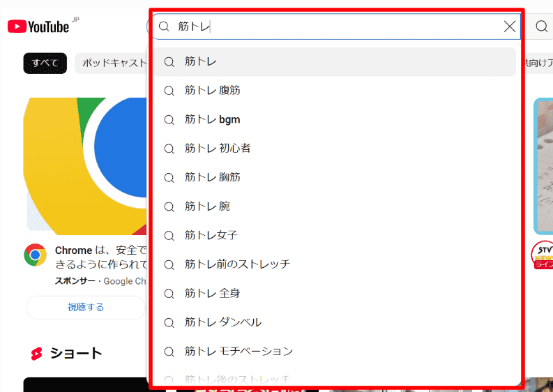Click the Shorts logo icon
The width and height of the screenshot is (553, 392).
[x=36, y=354]
